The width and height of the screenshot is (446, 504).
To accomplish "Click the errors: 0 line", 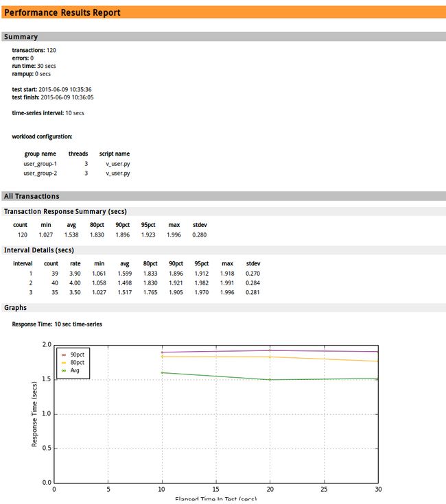I will [23, 58].
